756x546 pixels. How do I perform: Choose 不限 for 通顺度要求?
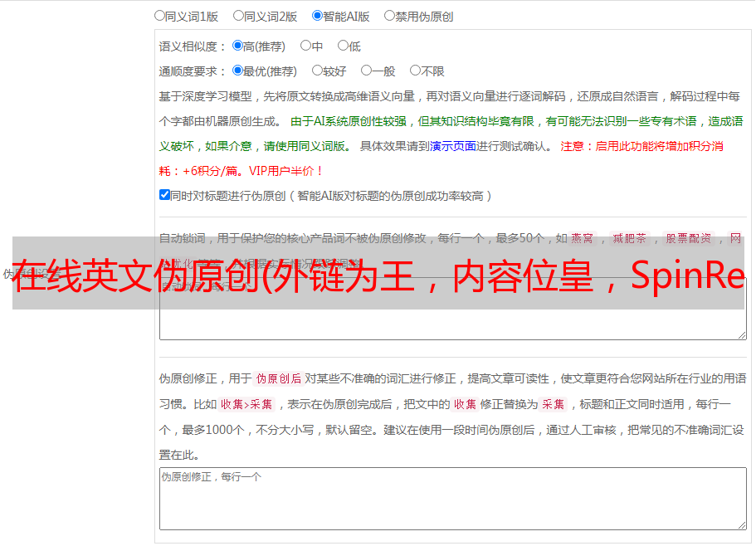415,71
